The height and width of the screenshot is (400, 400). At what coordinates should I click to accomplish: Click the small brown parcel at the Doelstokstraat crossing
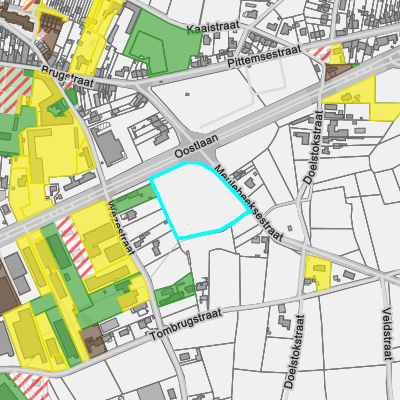[337, 72]
